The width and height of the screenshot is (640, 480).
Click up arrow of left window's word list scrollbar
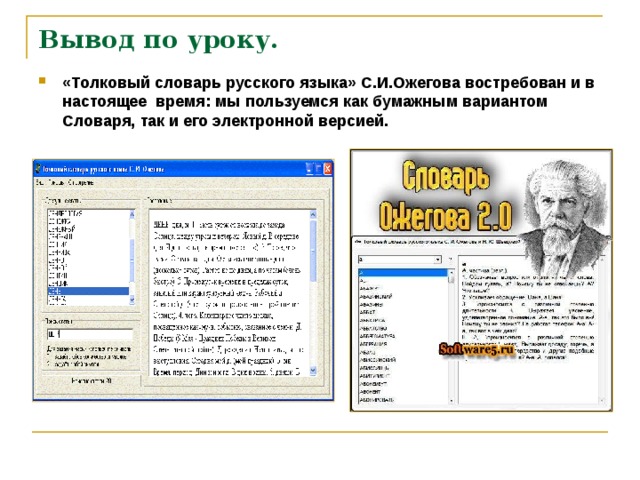click(x=132, y=214)
